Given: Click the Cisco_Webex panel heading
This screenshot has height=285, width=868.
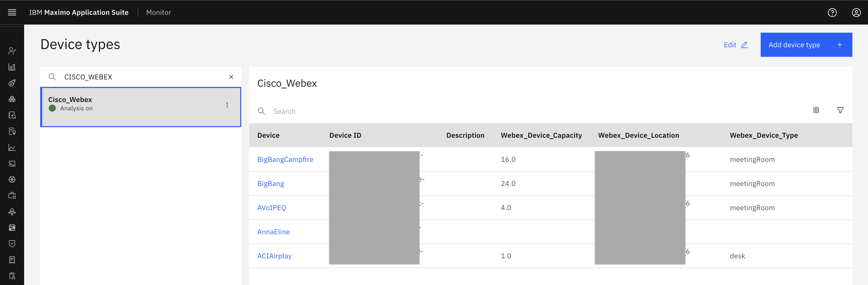Looking at the screenshot, I should click(x=287, y=83).
